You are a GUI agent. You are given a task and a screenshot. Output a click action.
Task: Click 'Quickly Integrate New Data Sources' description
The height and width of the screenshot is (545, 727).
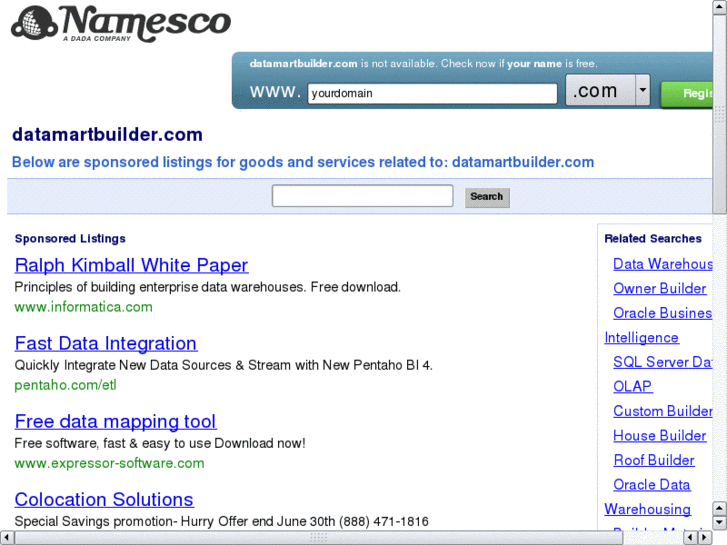pyautogui.click(x=223, y=365)
